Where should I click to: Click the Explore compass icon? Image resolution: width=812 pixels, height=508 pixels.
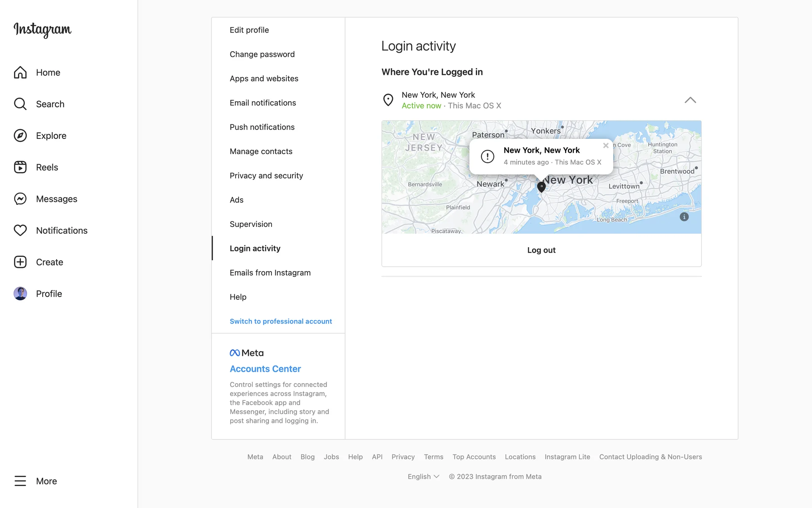pos(20,135)
